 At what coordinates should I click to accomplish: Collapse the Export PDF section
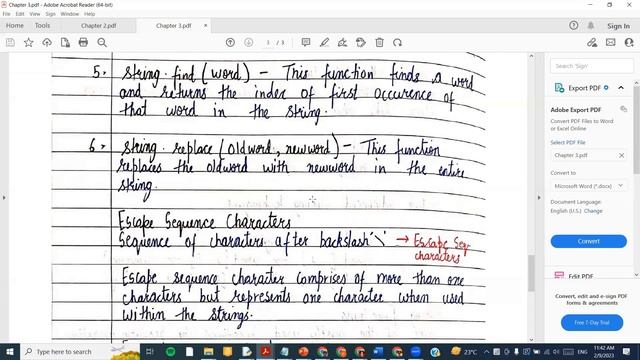[x=621, y=88]
